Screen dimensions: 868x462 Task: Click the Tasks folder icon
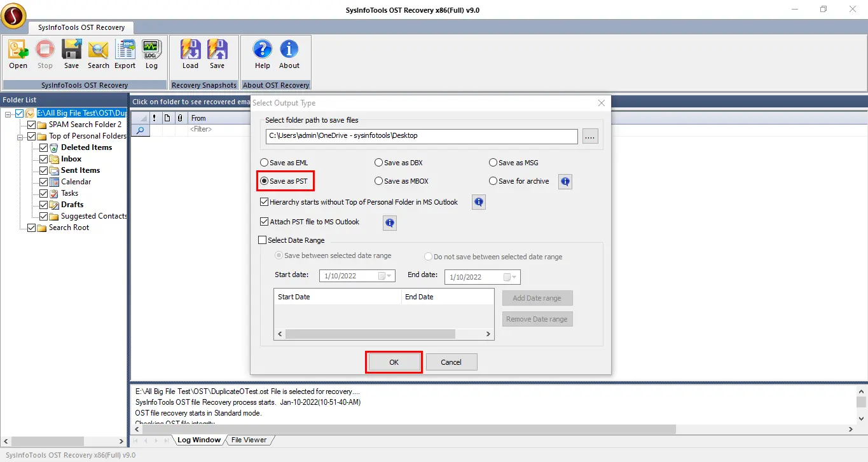coord(54,193)
